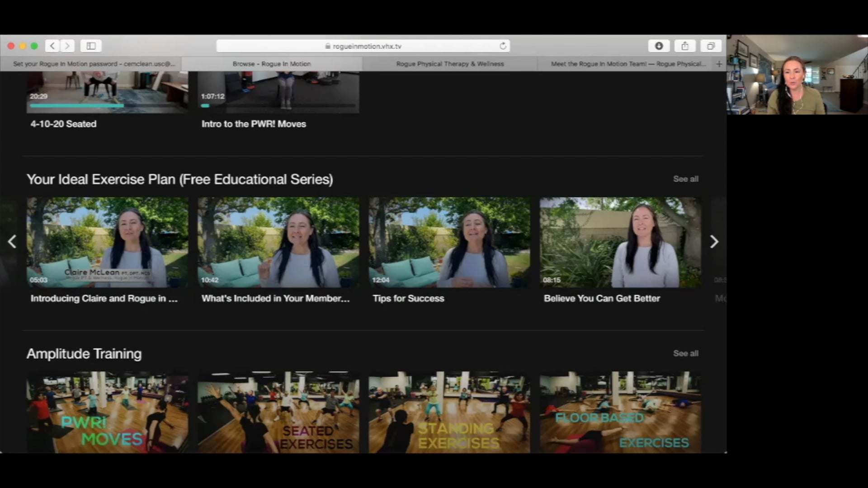Open the Tips for Success video thumbnail
The width and height of the screenshot is (868, 488).
(449, 242)
